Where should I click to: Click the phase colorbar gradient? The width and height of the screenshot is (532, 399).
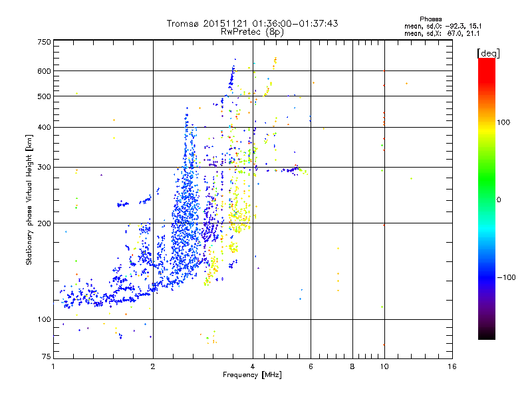click(487, 198)
